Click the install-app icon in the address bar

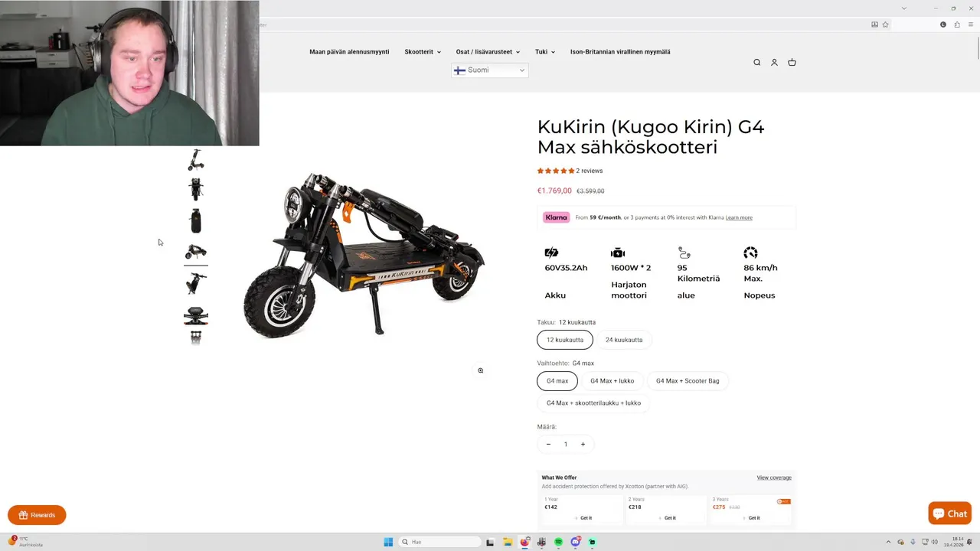click(x=875, y=24)
